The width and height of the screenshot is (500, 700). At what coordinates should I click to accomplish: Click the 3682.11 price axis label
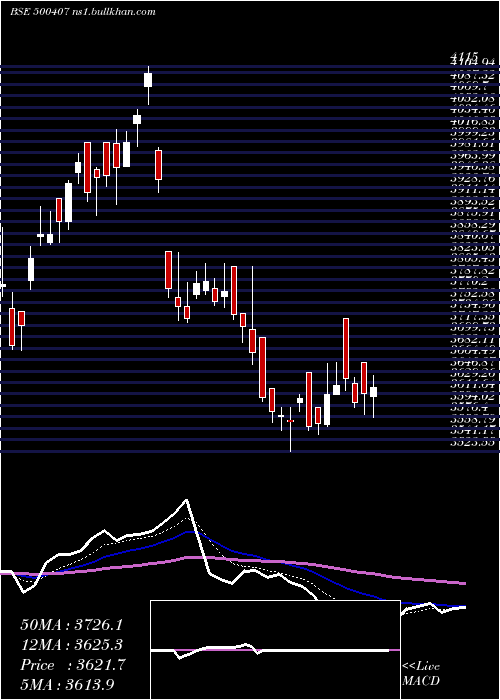click(x=474, y=340)
